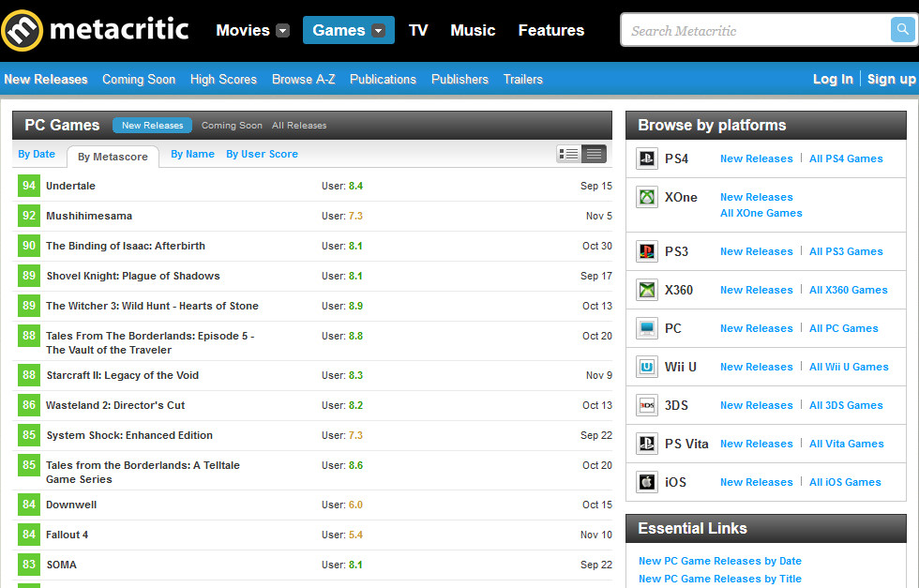Sort list using By User Score tab
Screen dimensions: 919x588
point(262,154)
